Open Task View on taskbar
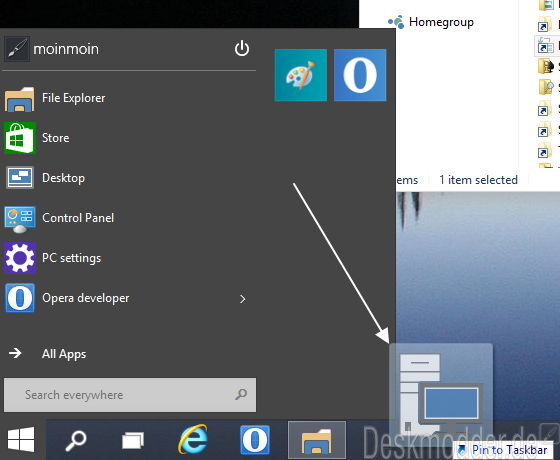 [133, 440]
